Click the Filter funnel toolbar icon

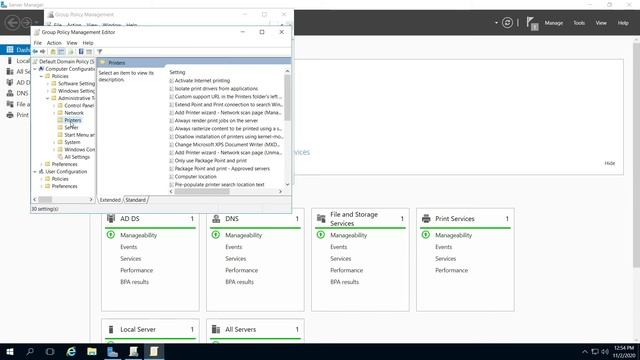point(99,52)
